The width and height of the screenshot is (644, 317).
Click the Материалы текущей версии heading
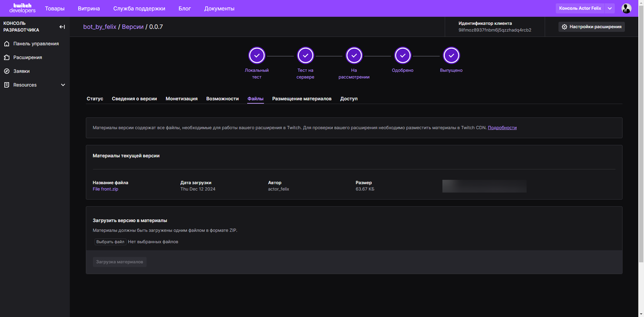pyautogui.click(x=126, y=156)
